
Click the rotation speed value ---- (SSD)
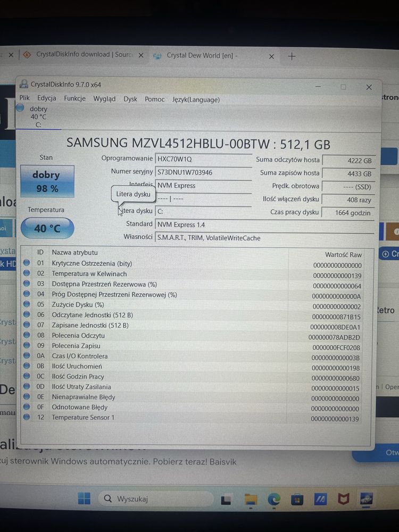tap(348, 187)
